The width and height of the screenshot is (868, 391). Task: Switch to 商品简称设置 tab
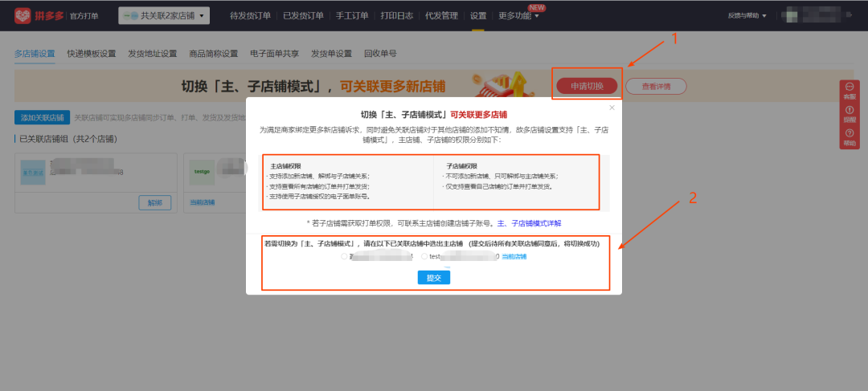click(x=213, y=54)
